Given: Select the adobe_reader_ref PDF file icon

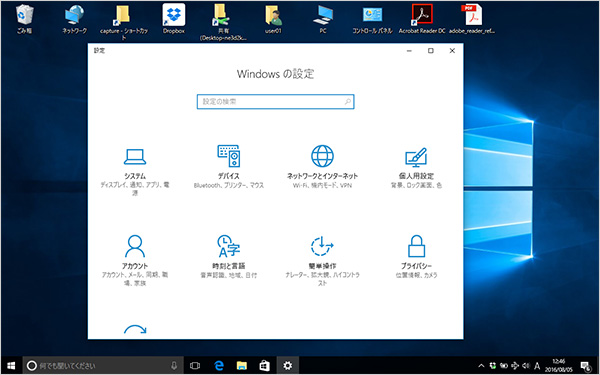Looking at the screenshot, I should [472, 19].
